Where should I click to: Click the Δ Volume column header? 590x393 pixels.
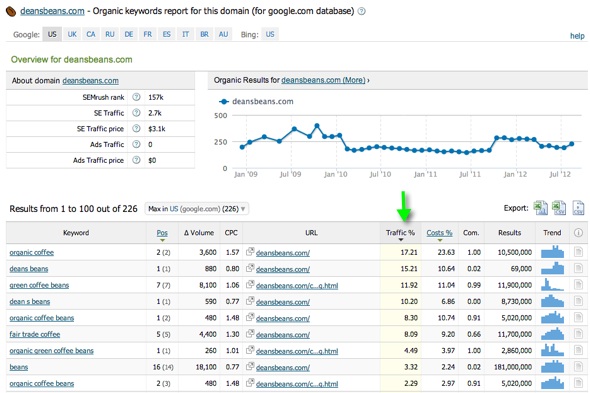(199, 233)
